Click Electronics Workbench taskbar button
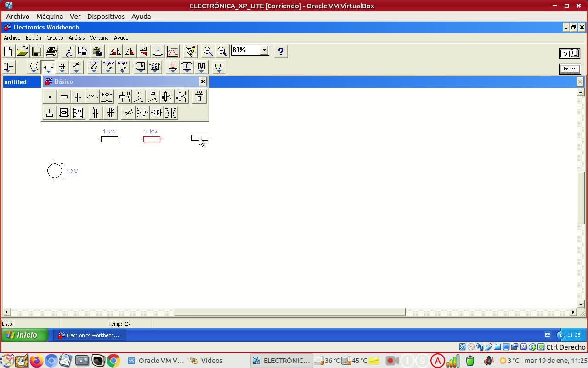Screen dimensions: 588x368 click(x=90, y=335)
